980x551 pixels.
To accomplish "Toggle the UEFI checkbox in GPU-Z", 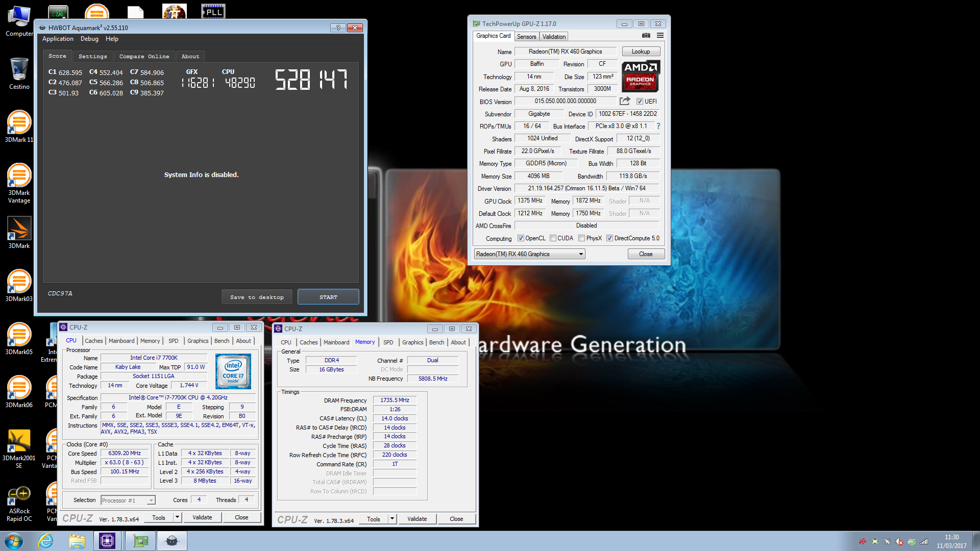I will point(640,102).
